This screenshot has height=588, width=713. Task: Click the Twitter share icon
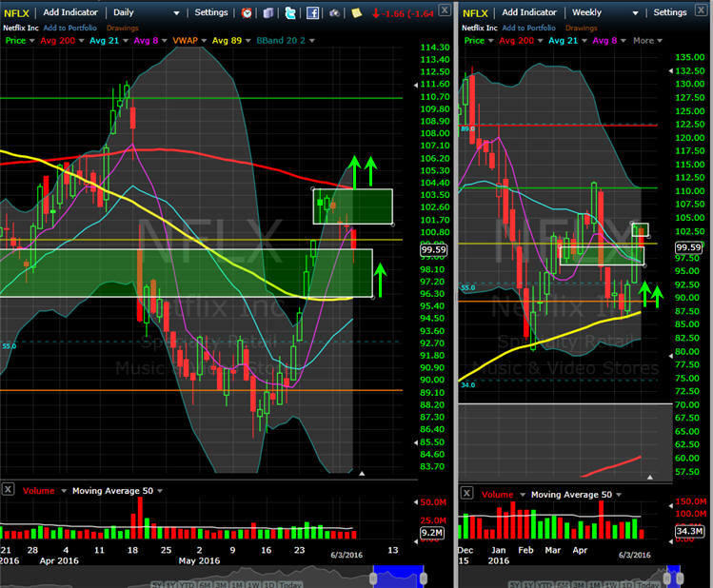(x=289, y=12)
